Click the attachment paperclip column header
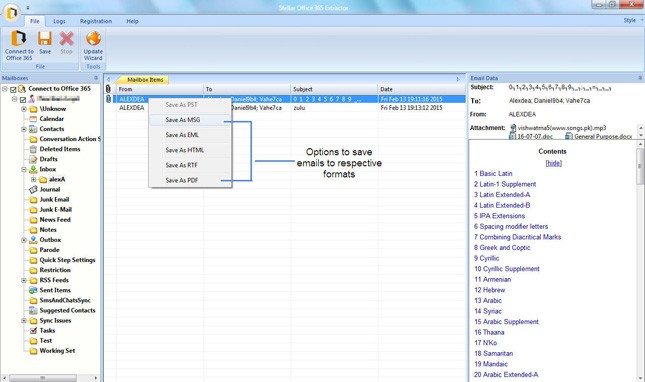 click(108, 89)
